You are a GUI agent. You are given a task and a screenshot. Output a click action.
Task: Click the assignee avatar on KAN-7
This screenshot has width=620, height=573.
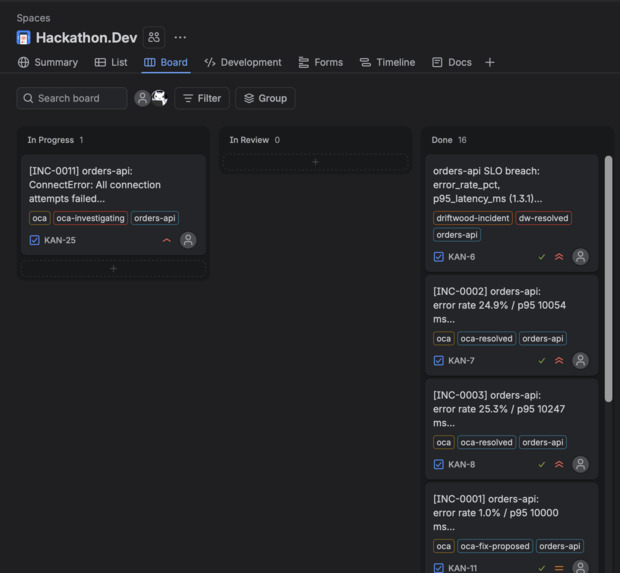click(x=580, y=361)
